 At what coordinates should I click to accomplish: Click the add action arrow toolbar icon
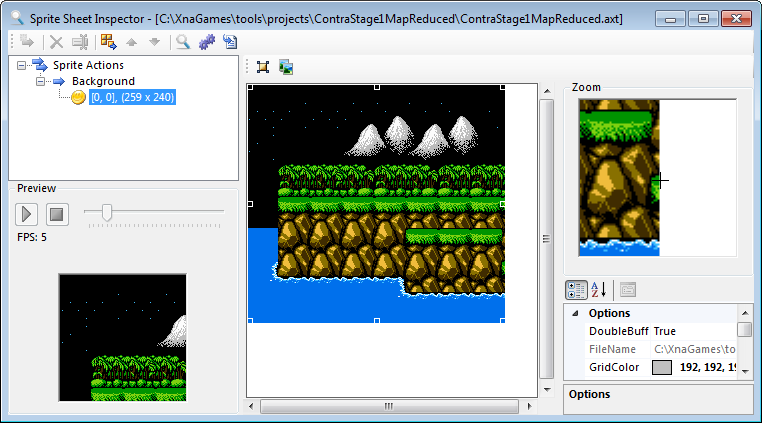click(x=27, y=42)
